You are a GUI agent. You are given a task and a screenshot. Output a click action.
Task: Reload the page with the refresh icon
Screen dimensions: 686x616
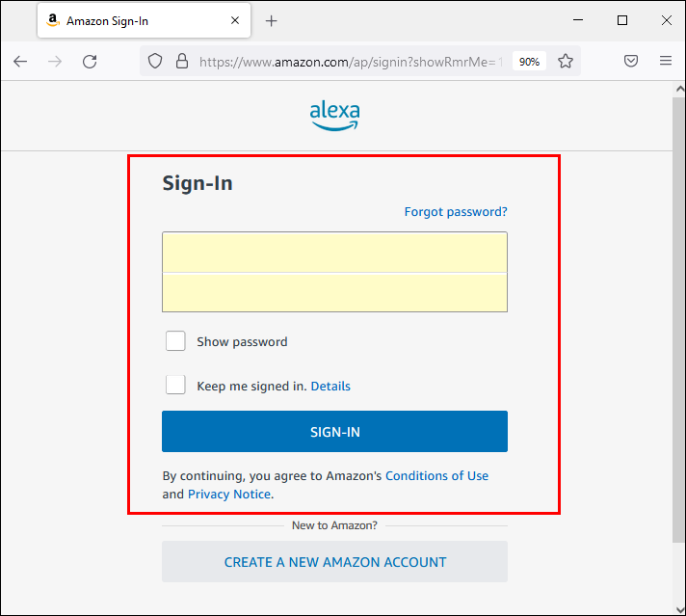coord(90,62)
